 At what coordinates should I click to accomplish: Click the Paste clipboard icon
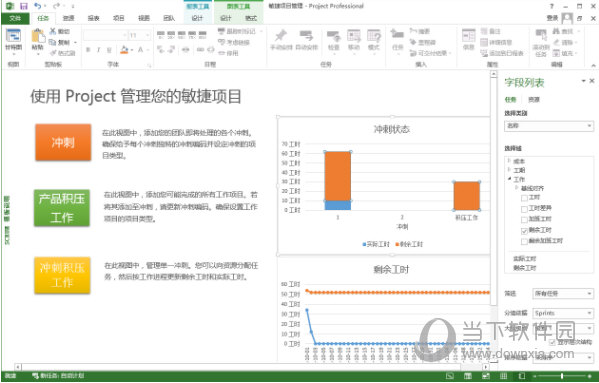[38, 36]
